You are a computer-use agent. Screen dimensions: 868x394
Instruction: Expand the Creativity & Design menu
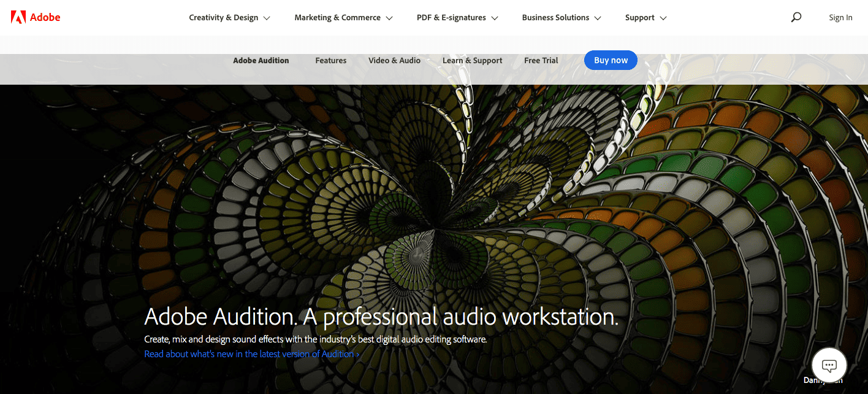pyautogui.click(x=229, y=18)
